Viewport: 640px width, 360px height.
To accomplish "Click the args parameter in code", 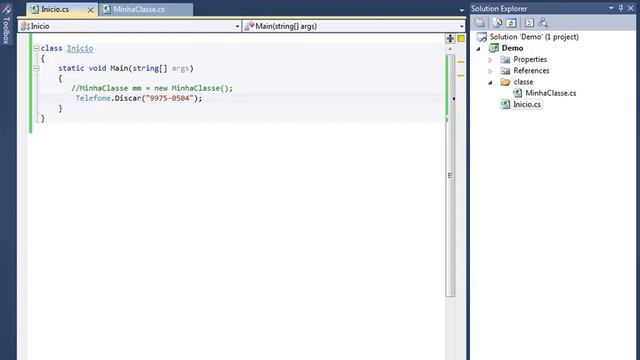I will pos(180,68).
